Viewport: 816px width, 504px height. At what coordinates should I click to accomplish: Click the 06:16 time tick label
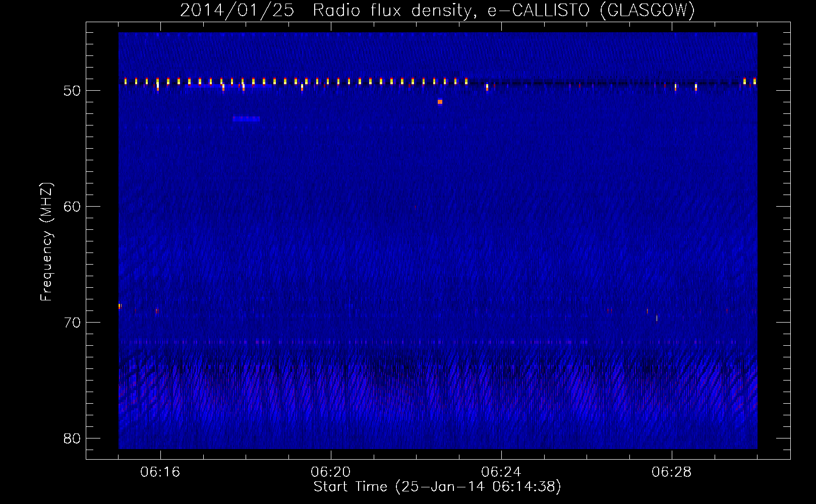tap(160, 472)
